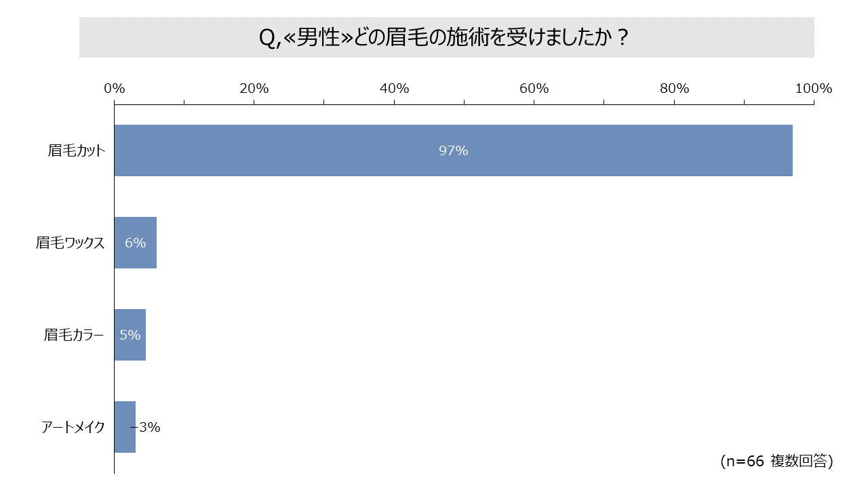Image resolution: width=868 pixels, height=488 pixels.
Task: Click the 20% axis label
Action: pyautogui.click(x=254, y=89)
